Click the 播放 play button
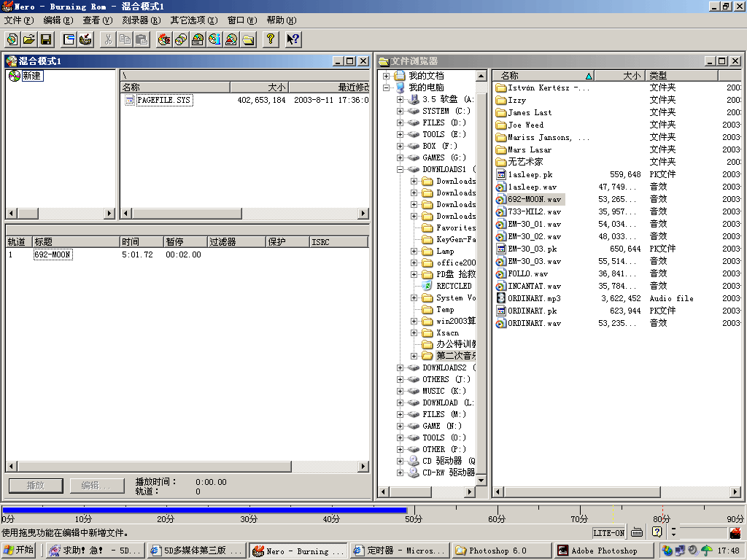 (x=36, y=485)
